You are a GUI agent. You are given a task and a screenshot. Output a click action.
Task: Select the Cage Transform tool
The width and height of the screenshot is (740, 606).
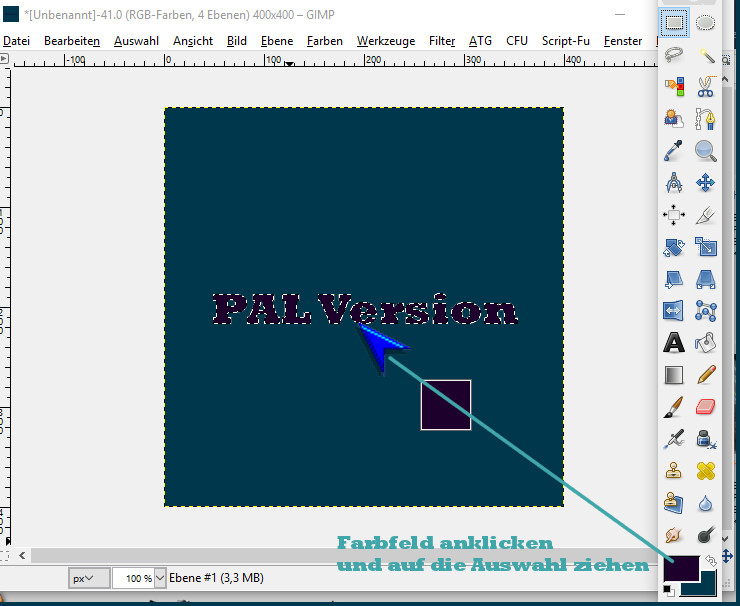pos(706,311)
